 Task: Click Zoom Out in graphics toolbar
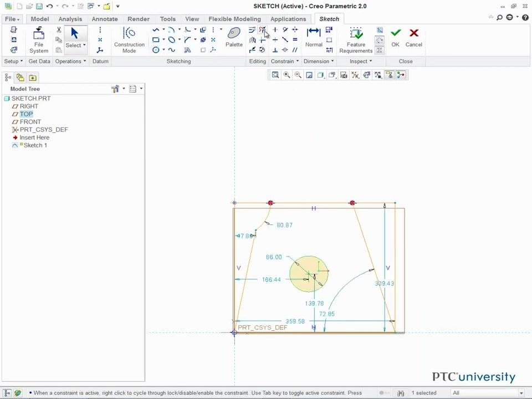click(x=298, y=75)
